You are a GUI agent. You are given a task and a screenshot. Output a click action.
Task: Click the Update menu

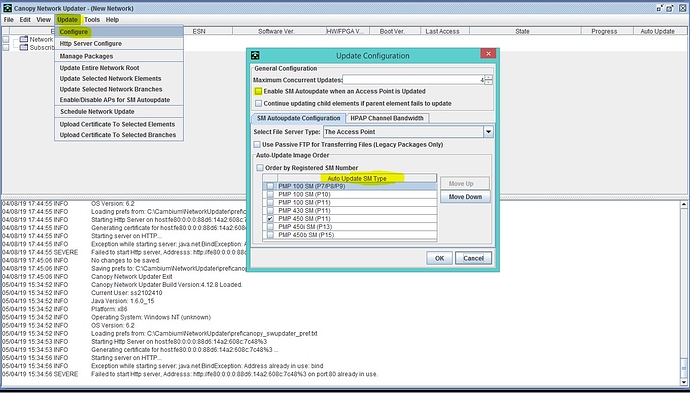point(67,20)
